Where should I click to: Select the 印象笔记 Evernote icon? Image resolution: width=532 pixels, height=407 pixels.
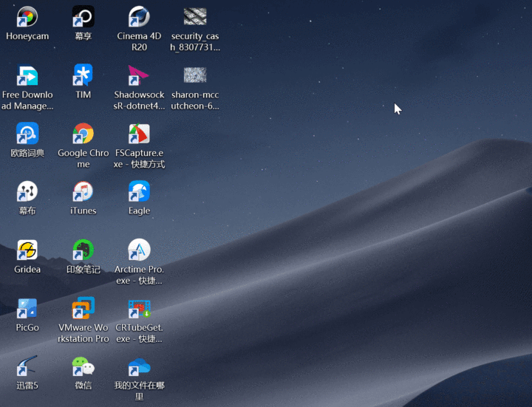(83, 250)
